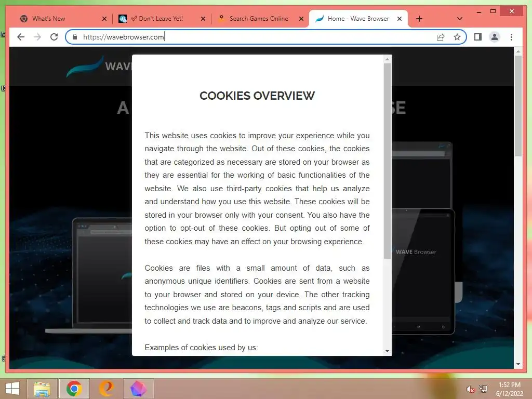Click the Chrome taskbar icon
The image size is (532, 399).
(74, 389)
